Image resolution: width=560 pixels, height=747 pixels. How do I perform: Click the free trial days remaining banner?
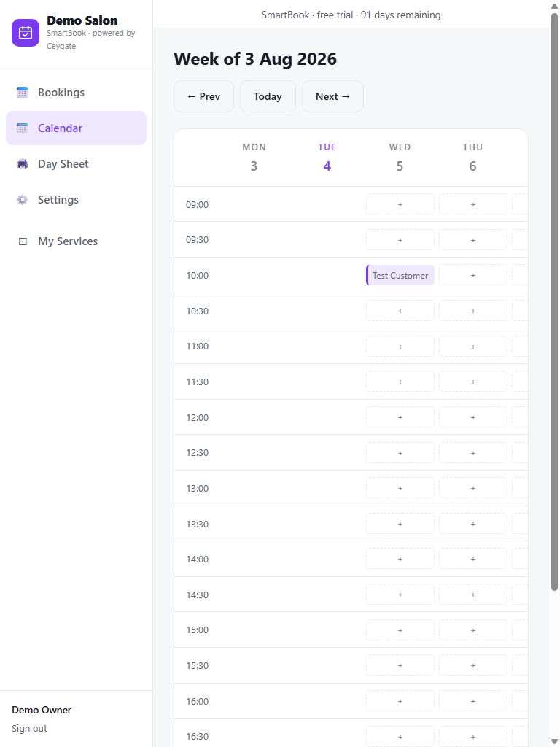click(x=351, y=15)
